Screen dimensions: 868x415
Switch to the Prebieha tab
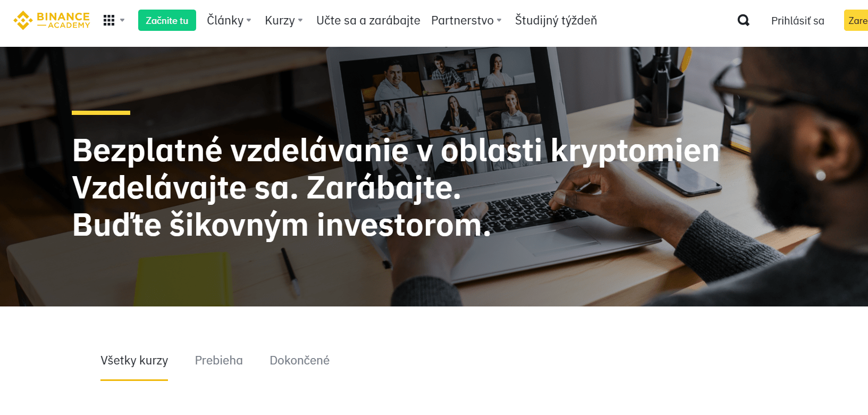[218, 361]
